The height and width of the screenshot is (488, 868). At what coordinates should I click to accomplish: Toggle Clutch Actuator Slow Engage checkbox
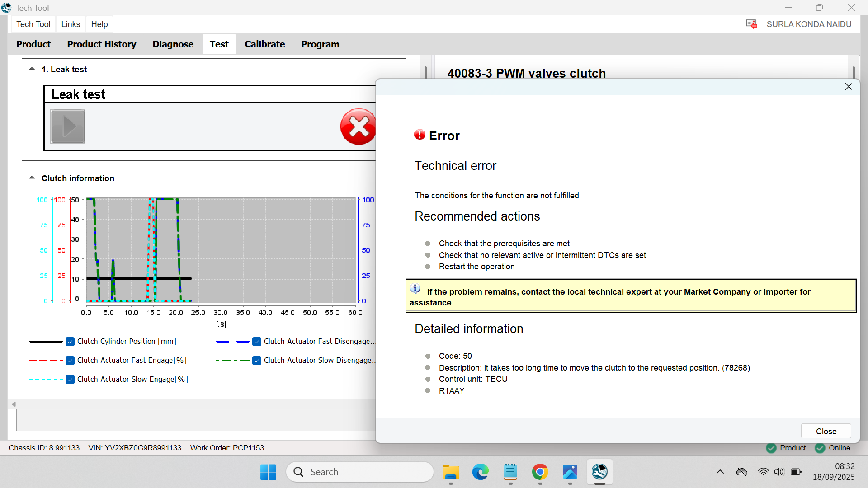click(x=70, y=380)
